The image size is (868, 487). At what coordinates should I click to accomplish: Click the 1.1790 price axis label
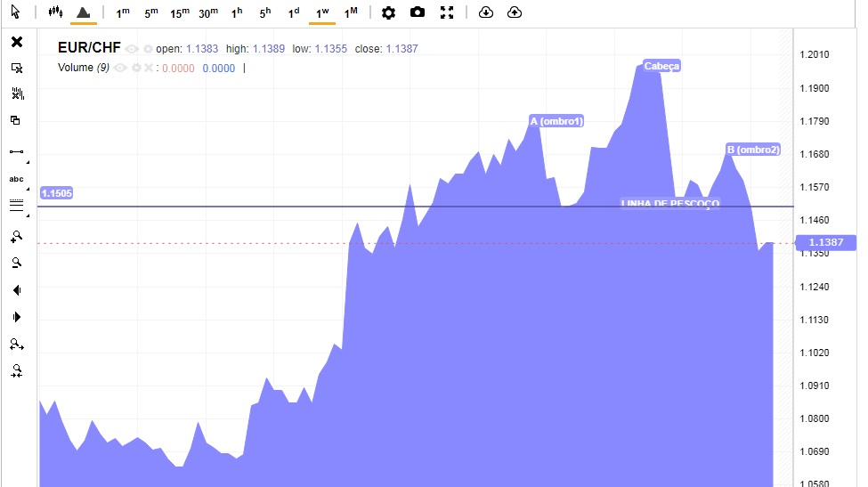pyautogui.click(x=815, y=121)
